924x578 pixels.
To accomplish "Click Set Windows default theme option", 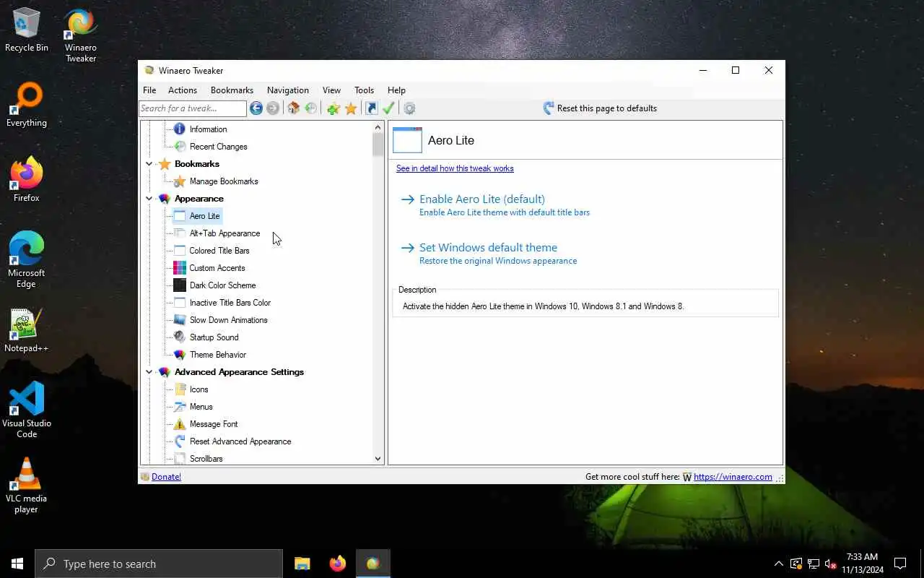I will pyautogui.click(x=488, y=248).
